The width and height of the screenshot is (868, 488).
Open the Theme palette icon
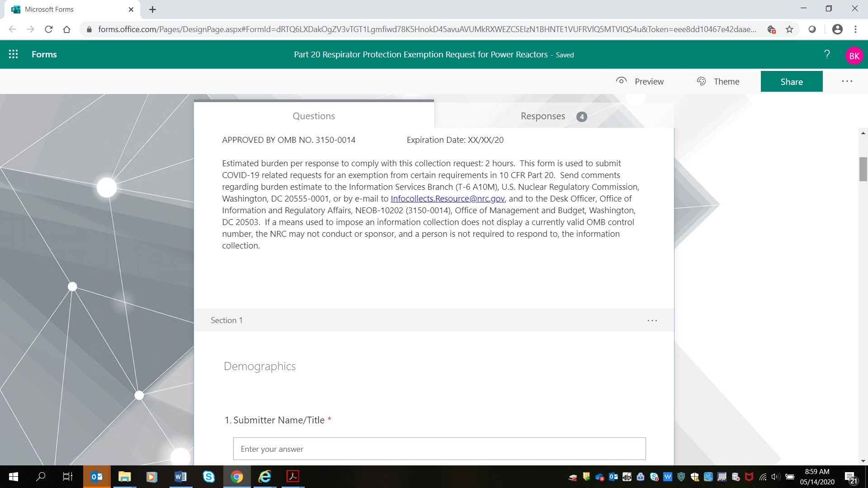pos(701,81)
